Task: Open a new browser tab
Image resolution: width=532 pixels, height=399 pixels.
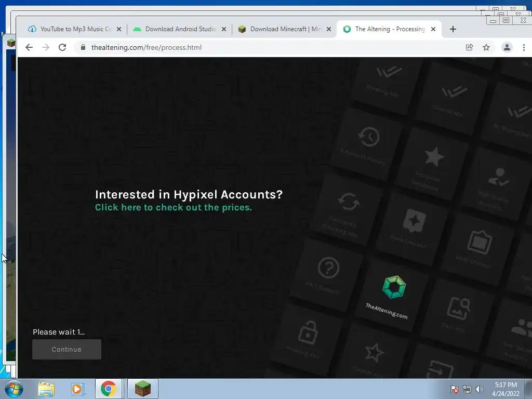Action: tap(453, 29)
